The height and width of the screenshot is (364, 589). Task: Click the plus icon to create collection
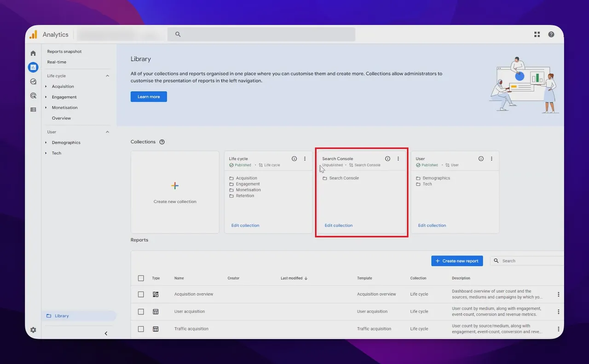[175, 186]
